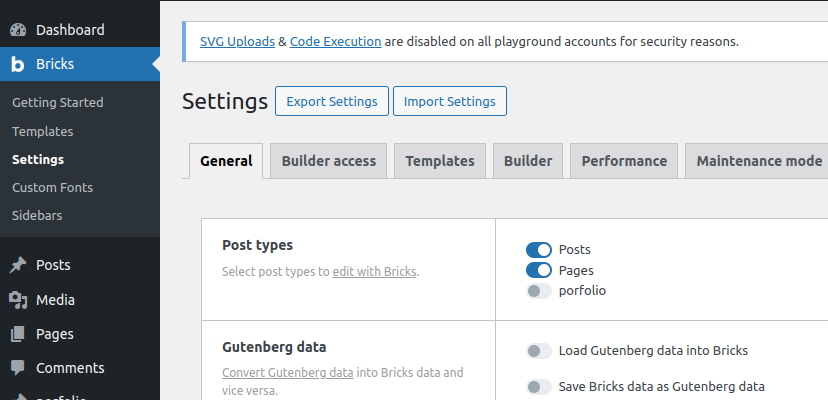This screenshot has width=828, height=400.
Task: Open Dashboard in the admin menu
Action: click(x=80, y=30)
